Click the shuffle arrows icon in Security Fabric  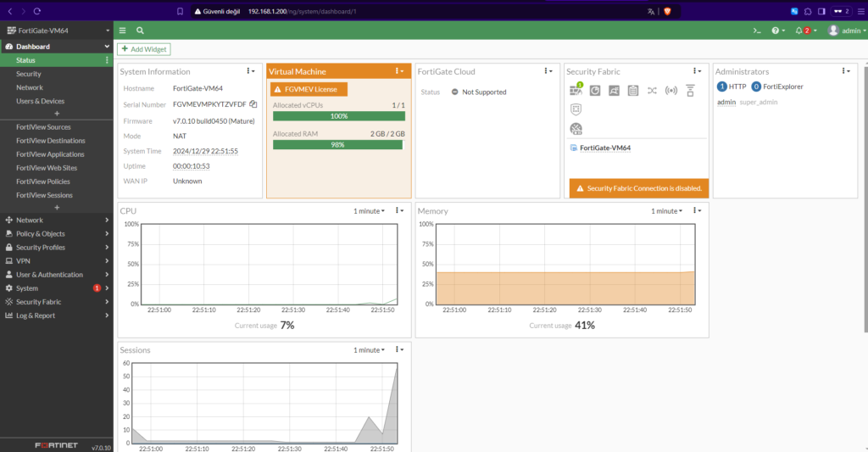point(652,90)
